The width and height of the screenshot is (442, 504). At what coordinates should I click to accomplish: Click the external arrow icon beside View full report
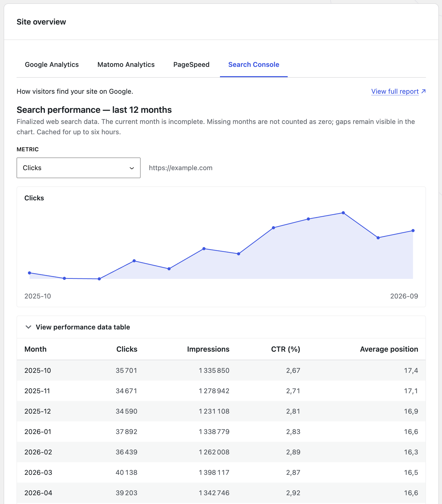[423, 91]
